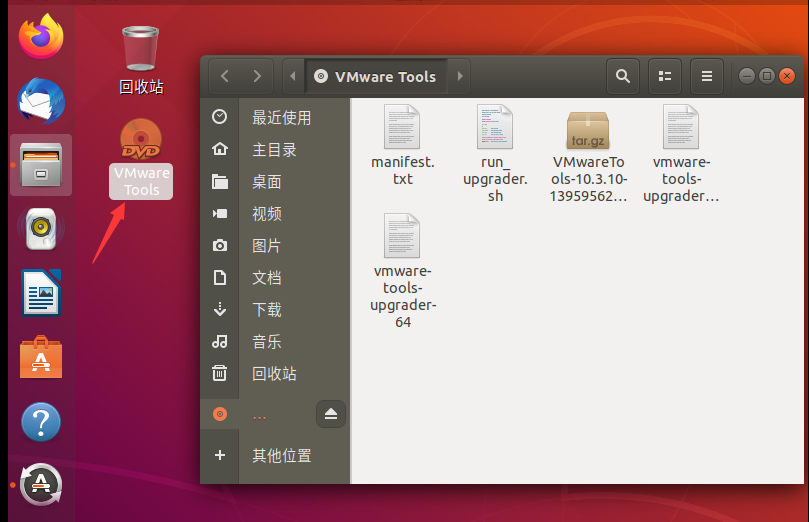The width and height of the screenshot is (809, 522).
Task: Open 最近使用 in the sidebar
Action: point(275,117)
